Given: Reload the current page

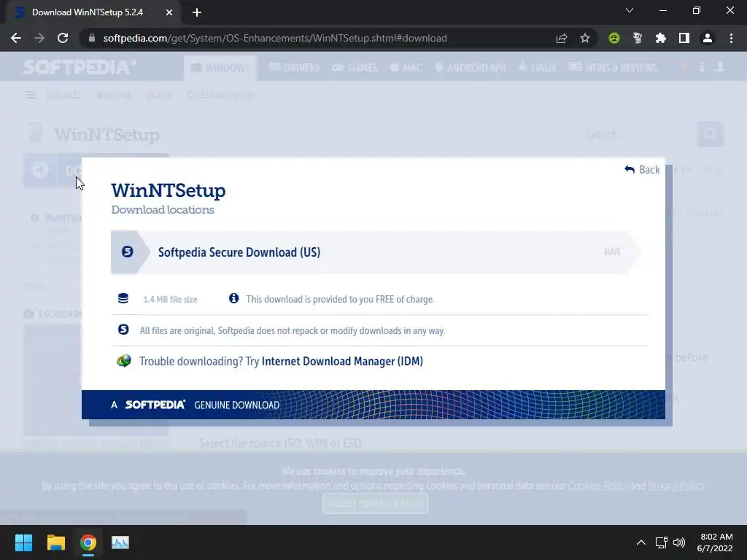Looking at the screenshot, I should click(x=63, y=38).
